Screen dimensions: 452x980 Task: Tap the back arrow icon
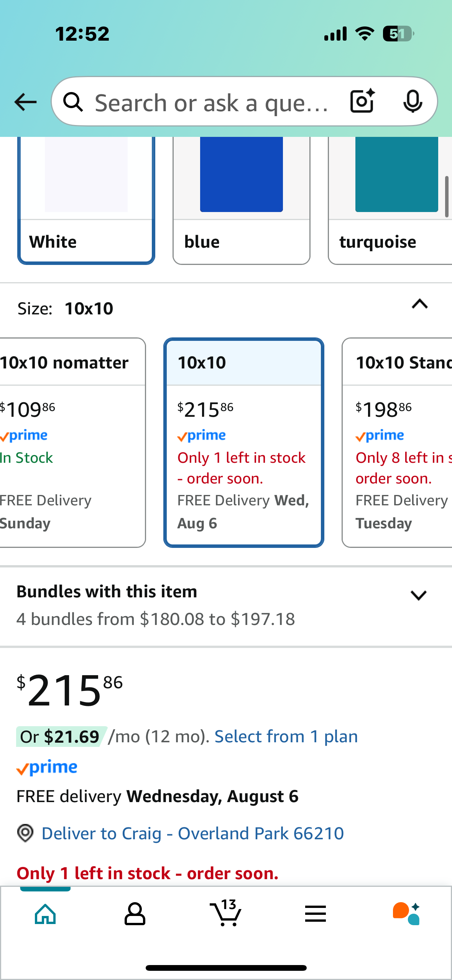click(x=25, y=102)
